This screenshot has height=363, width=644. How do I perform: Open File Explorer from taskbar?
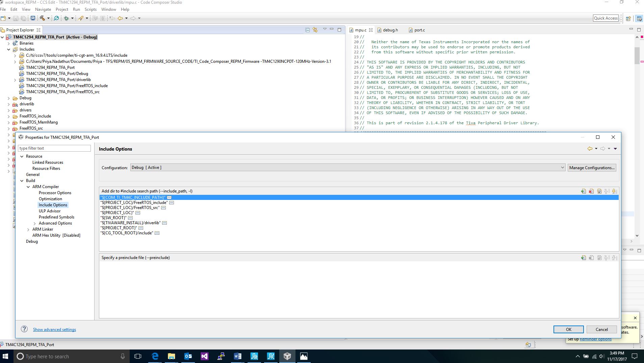pyautogui.click(x=172, y=356)
